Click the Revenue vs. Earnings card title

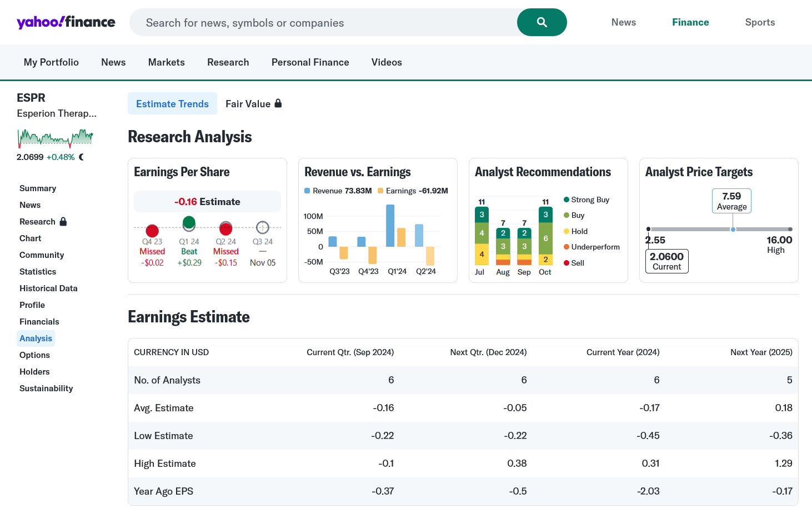358,172
